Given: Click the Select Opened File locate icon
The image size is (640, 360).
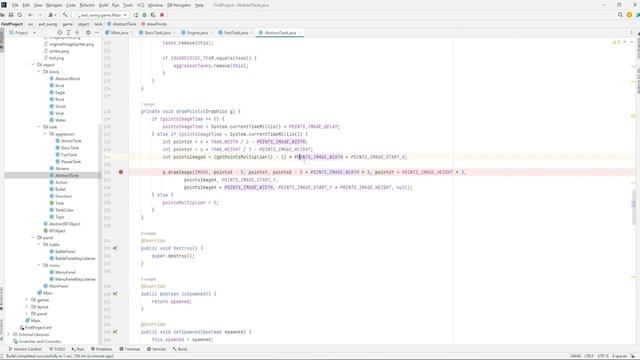Looking at the screenshot, I should [x=60, y=33].
